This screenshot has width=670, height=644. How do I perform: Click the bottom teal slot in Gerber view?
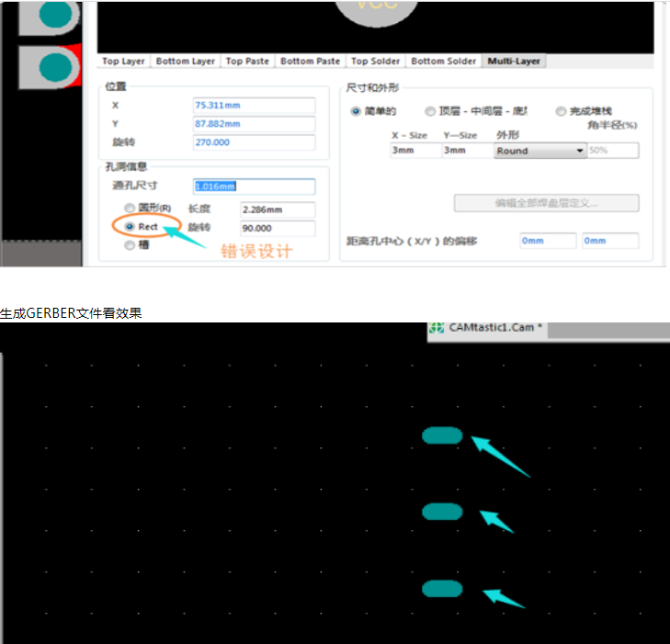tap(442, 589)
